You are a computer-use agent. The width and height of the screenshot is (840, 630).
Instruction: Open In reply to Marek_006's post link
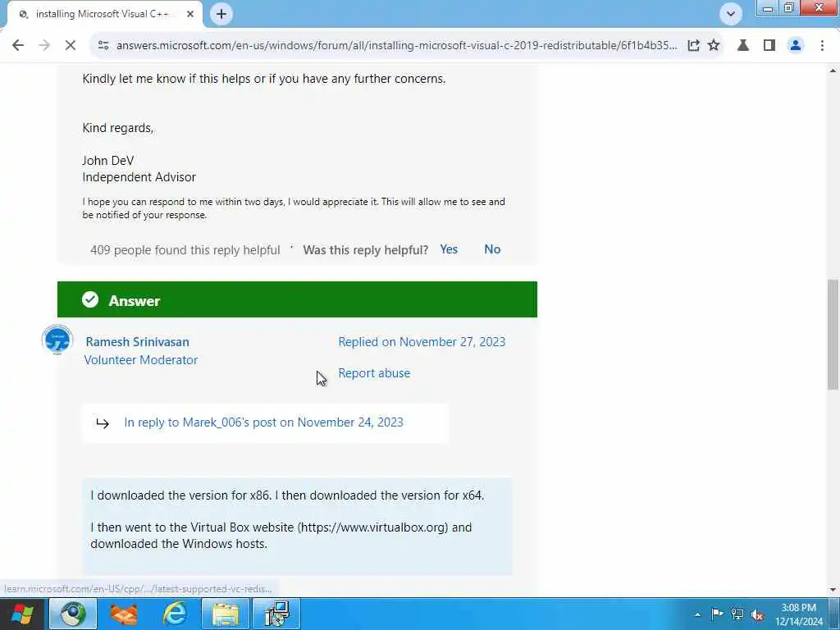(x=263, y=422)
